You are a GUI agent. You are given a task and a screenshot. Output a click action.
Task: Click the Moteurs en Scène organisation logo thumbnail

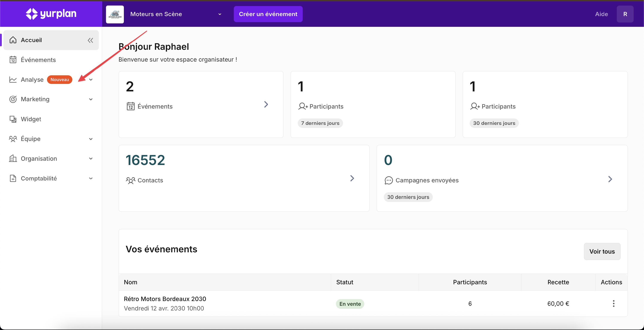[x=115, y=14]
